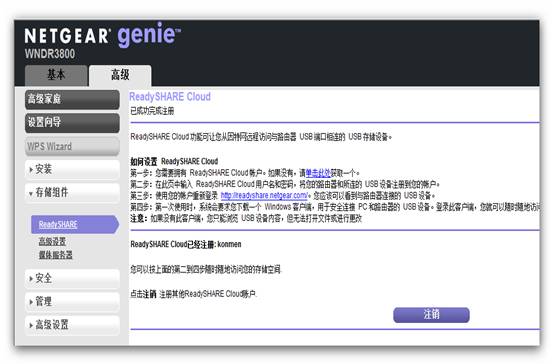The width and height of the screenshot is (553, 364).
Task: Open the readyshare.netgear.com link
Action: click(264, 195)
